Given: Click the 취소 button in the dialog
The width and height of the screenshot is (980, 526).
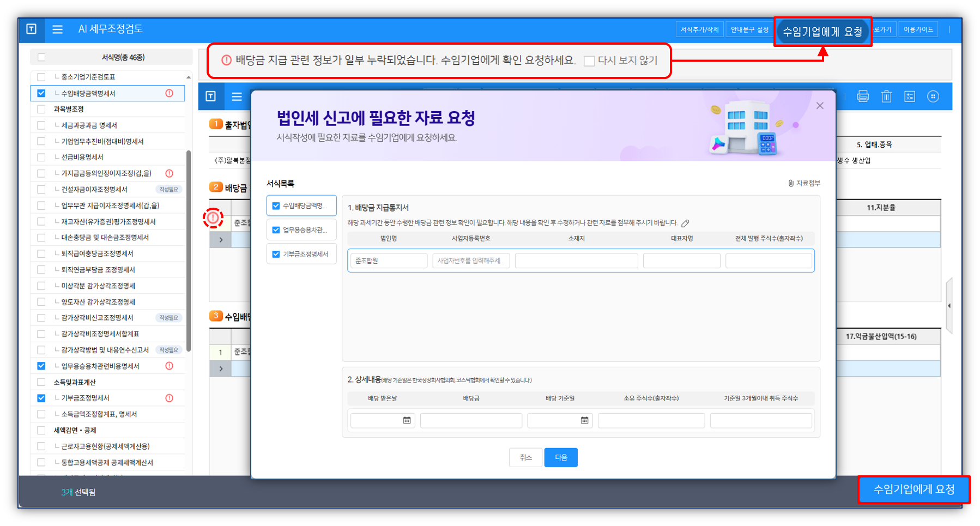Looking at the screenshot, I should (525, 457).
